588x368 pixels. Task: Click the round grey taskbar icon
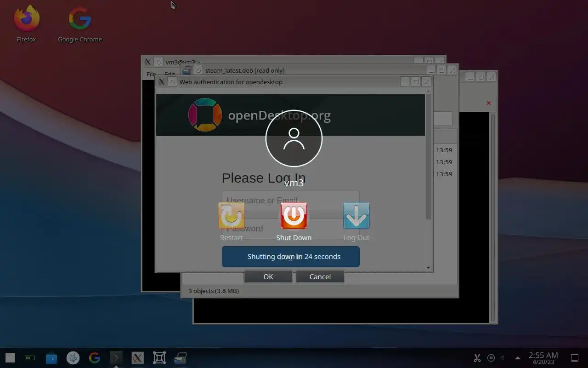[73, 358]
